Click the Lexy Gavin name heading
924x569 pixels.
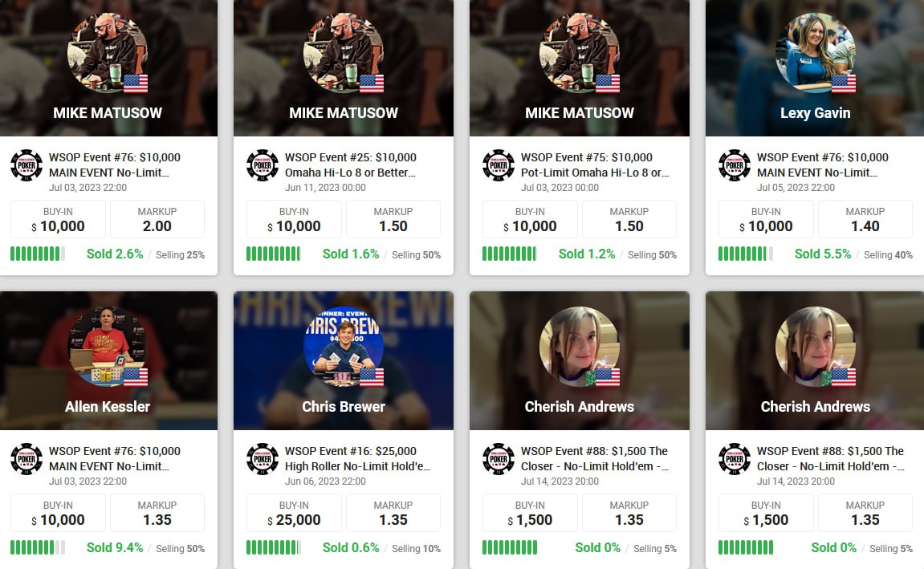coord(815,113)
